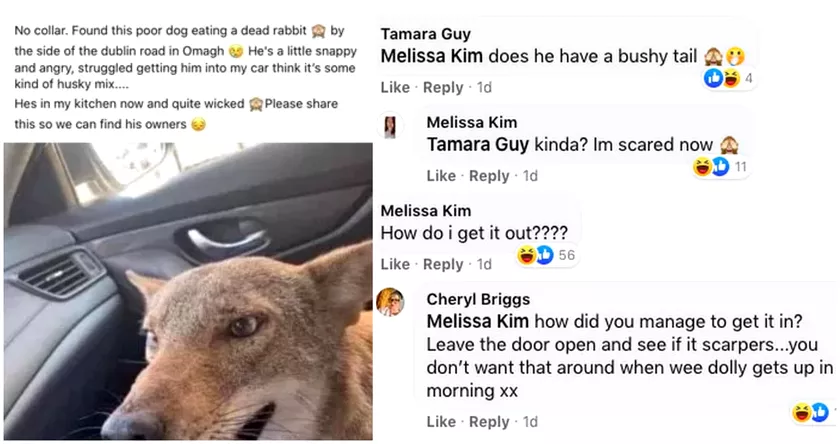Open the 1d timestamp on Cheryl Briggs' comment

click(x=530, y=422)
